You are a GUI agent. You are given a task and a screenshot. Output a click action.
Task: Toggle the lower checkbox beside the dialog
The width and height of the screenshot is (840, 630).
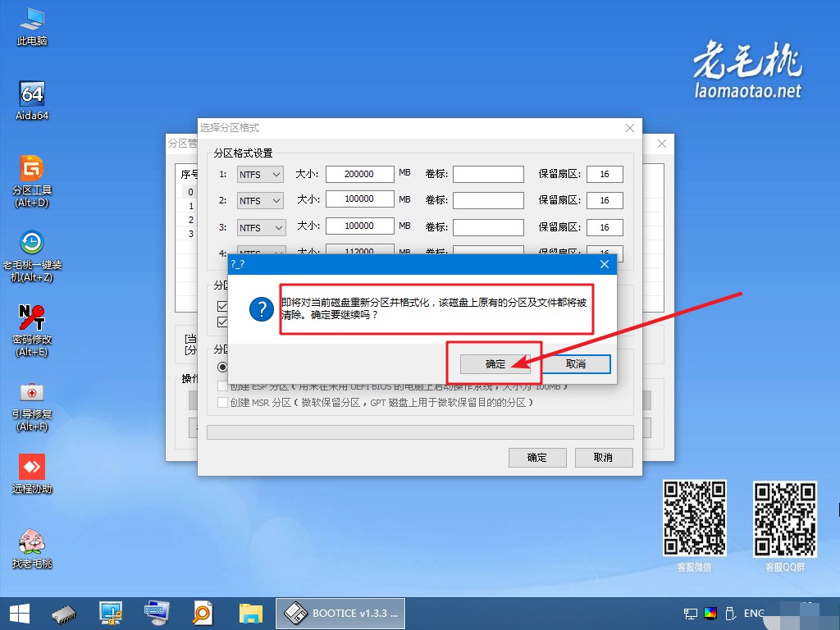click(x=222, y=322)
